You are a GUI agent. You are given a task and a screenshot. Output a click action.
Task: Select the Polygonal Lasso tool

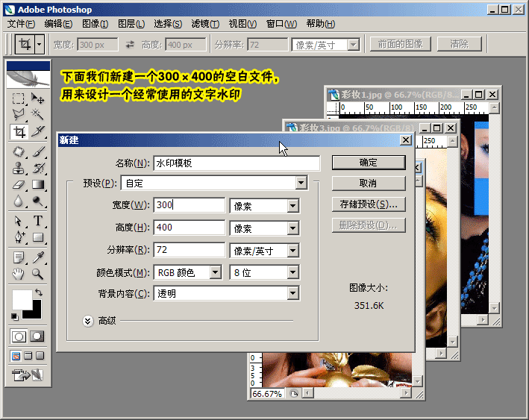pos(18,114)
